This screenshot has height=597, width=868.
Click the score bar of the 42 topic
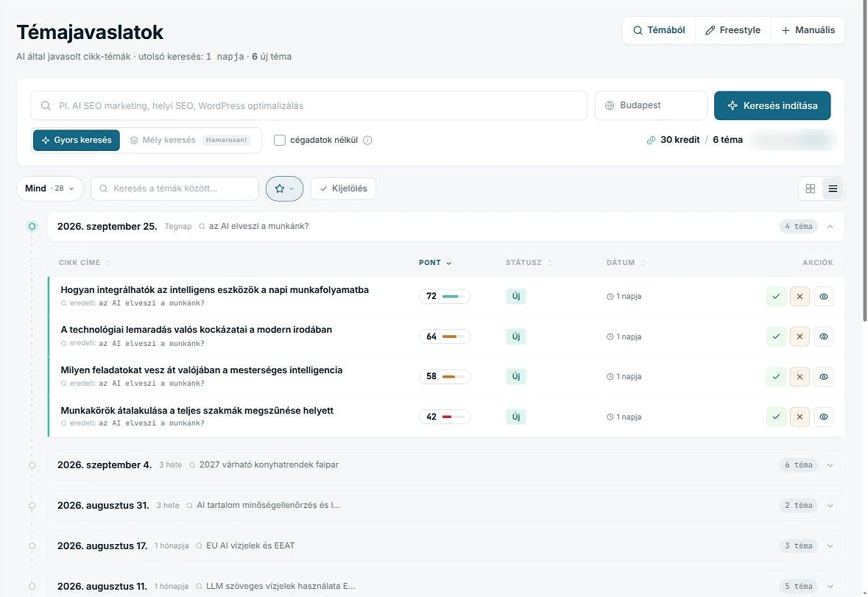coord(454,417)
